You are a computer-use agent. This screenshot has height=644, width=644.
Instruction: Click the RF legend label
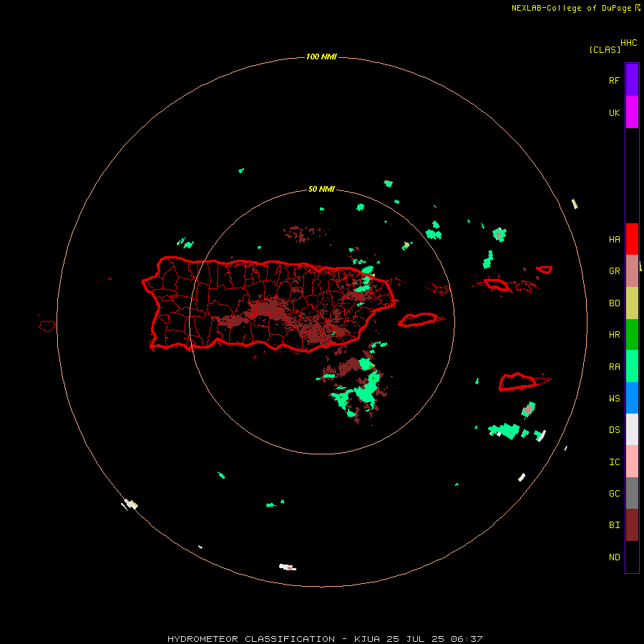614,80
